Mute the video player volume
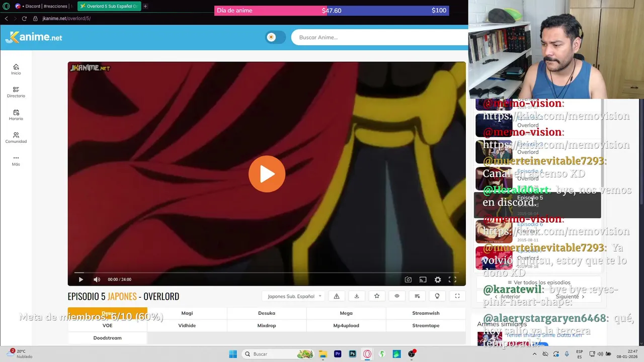Image resolution: width=644 pixels, height=362 pixels. (x=97, y=280)
